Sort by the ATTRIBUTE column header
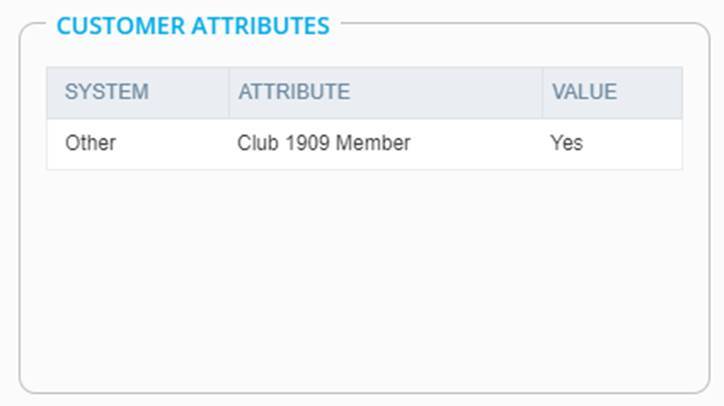The width and height of the screenshot is (724, 406). point(294,92)
